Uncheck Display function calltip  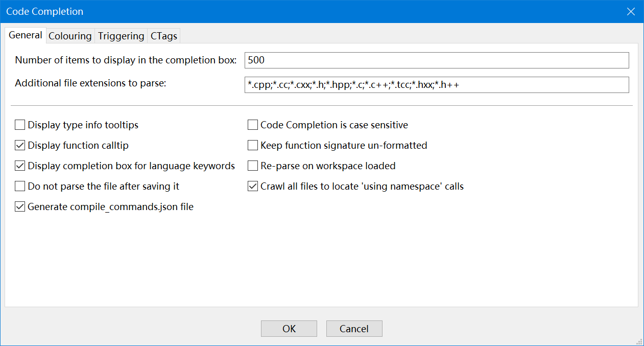point(20,146)
